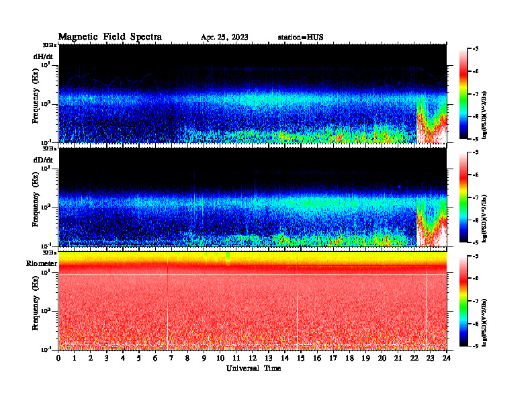
Task: Click hour 9 on the Universal Time axis
Action: coord(204,358)
